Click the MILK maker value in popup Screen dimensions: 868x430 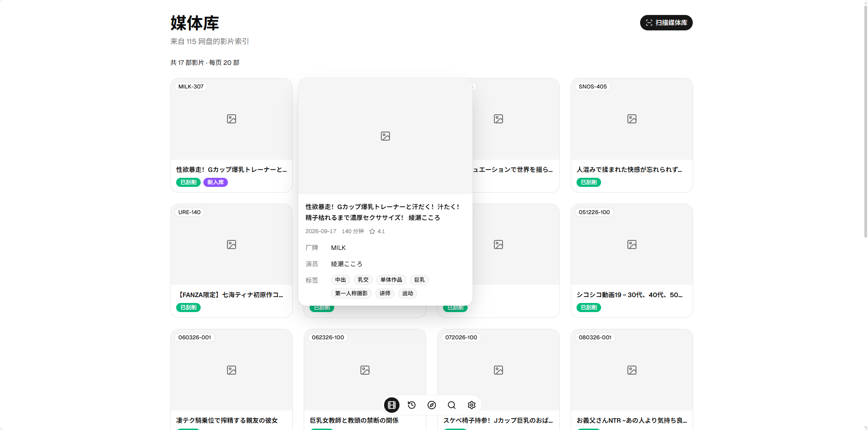tap(338, 248)
